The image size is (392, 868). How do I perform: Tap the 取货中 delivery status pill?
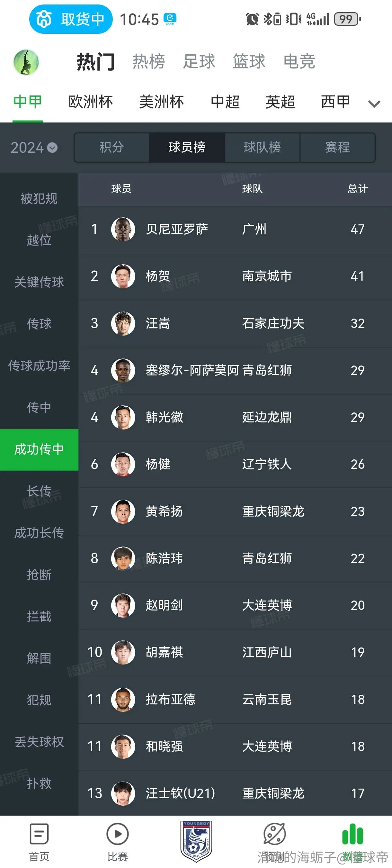pyautogui.click(x=71, y=19)
